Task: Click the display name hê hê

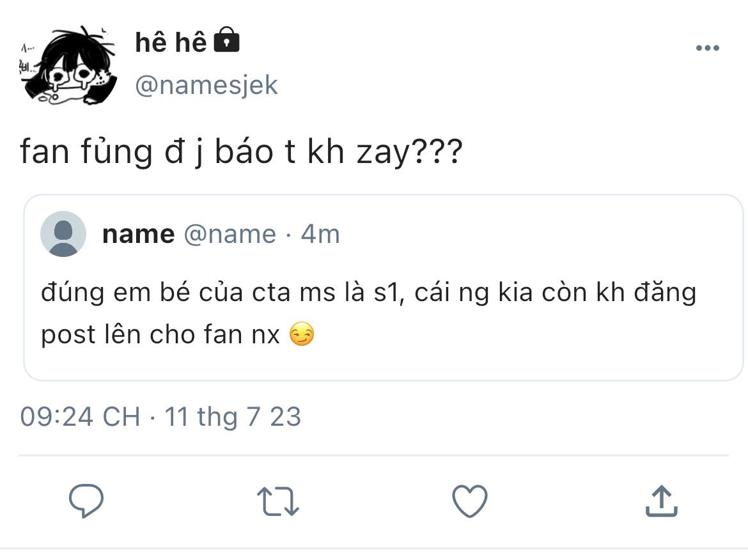Action: point(171,43)
